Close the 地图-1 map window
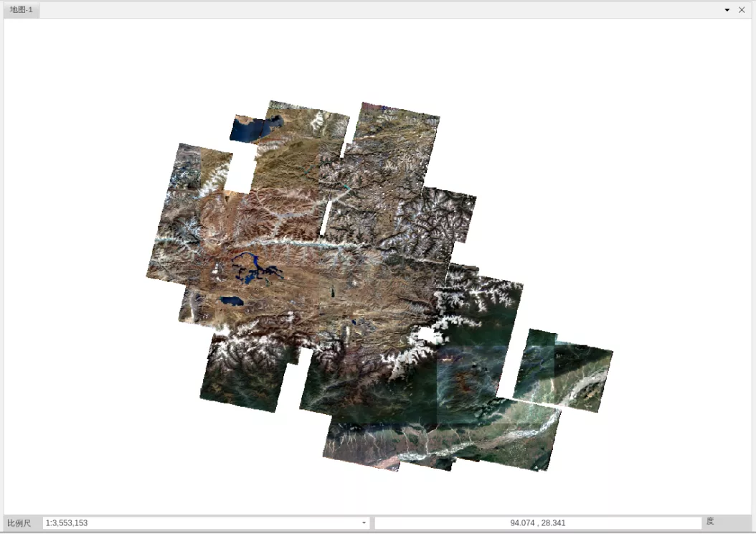Viewport: 756px width, 534px height. (x=742, y=10)
